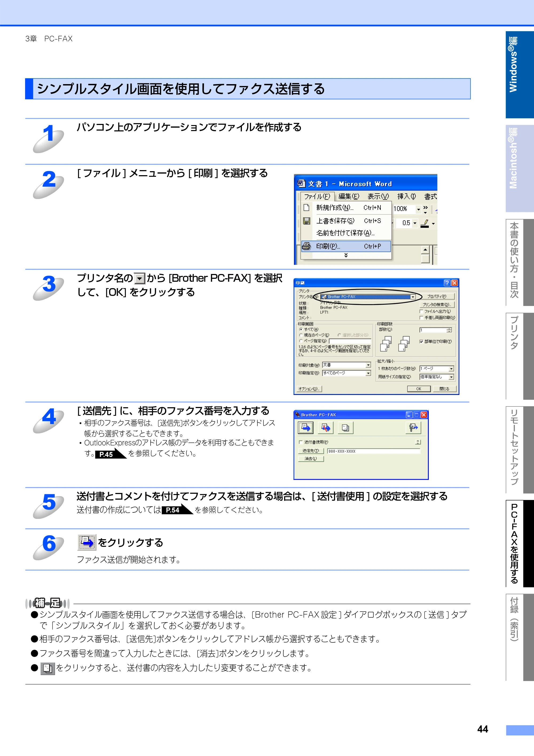Click the send fax icon in Brother PC-FAX window
Viewport: 534px width, 756px height.
pyautogui.click(x=305, y=427)
